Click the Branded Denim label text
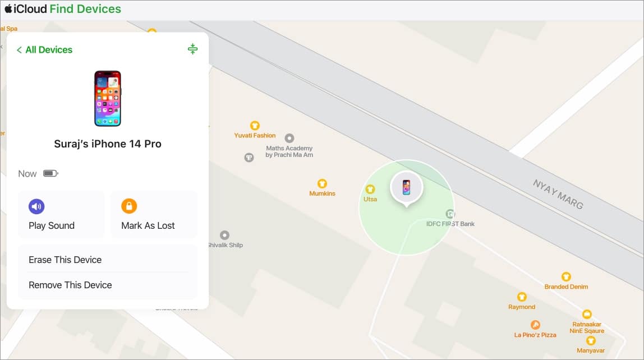The width and height of the screenshot is (644, 360). (x=566, y=287)
